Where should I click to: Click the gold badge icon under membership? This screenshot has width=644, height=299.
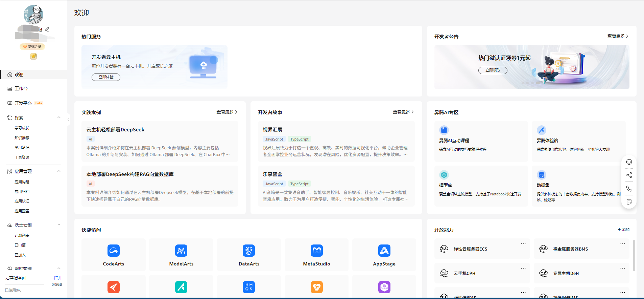click(33, 56)
